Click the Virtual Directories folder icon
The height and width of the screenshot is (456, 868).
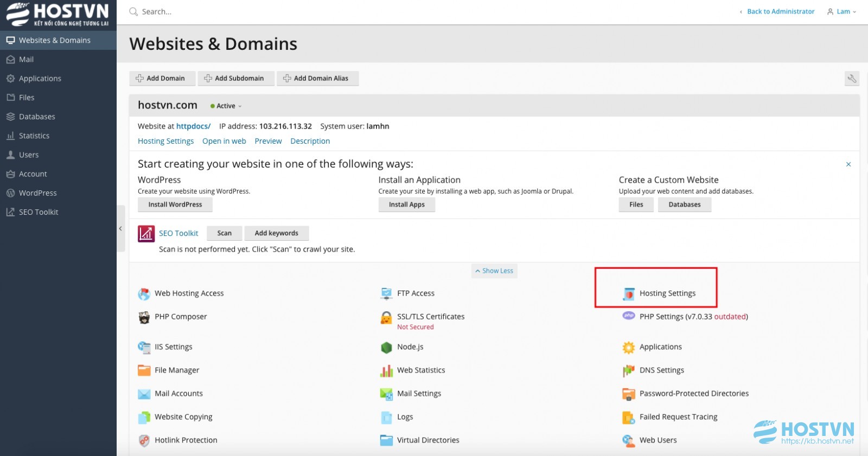tap(386, 440)
